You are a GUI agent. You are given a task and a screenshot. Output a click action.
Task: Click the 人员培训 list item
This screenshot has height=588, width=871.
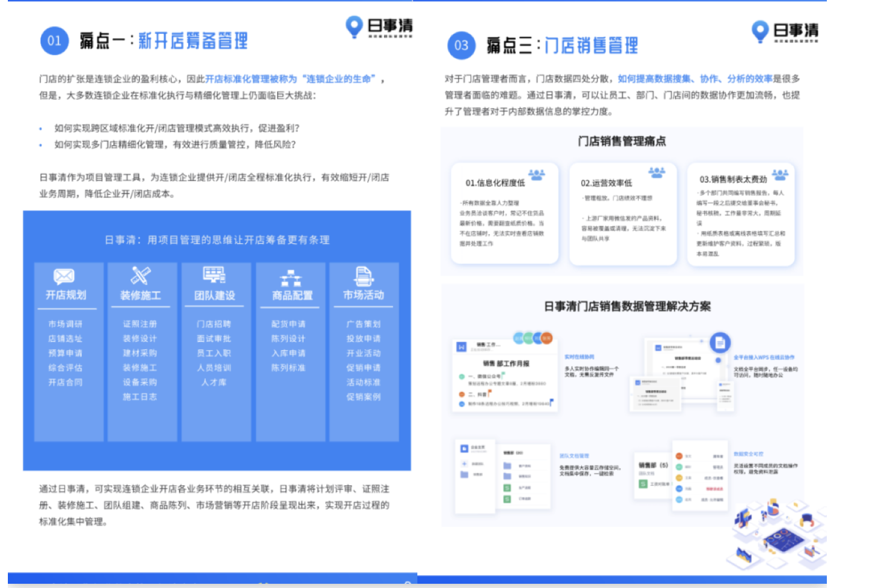(214, 368)
